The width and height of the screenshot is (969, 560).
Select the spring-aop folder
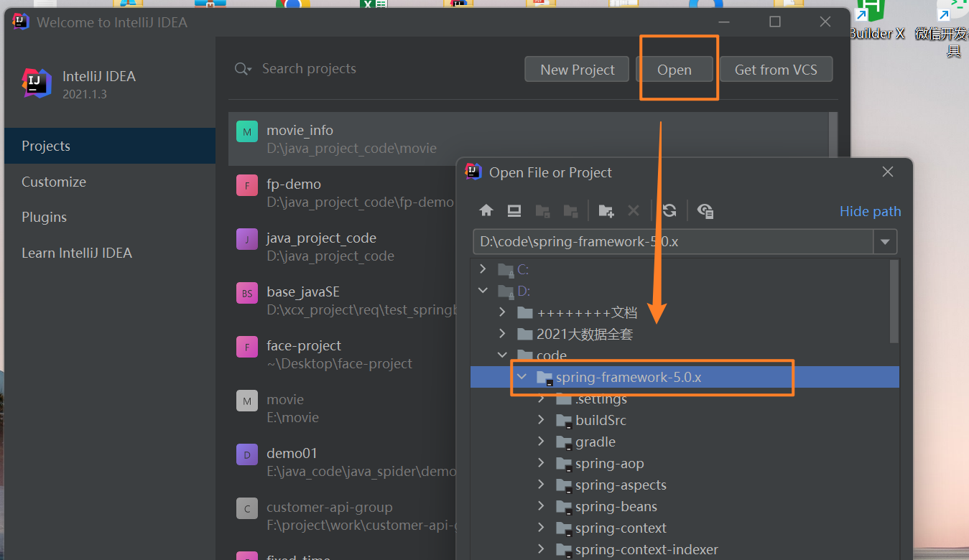pos(609,463)
